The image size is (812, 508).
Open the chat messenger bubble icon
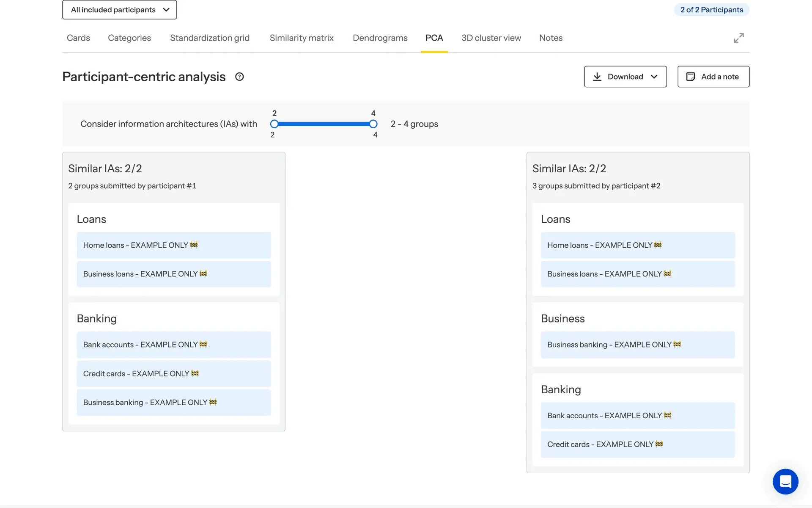pos(785,481)
